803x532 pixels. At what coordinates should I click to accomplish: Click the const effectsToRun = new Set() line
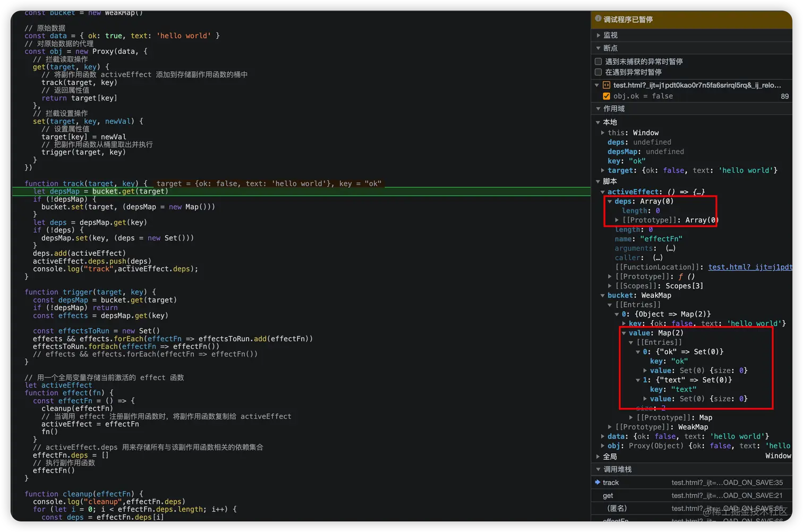[96, 331]
